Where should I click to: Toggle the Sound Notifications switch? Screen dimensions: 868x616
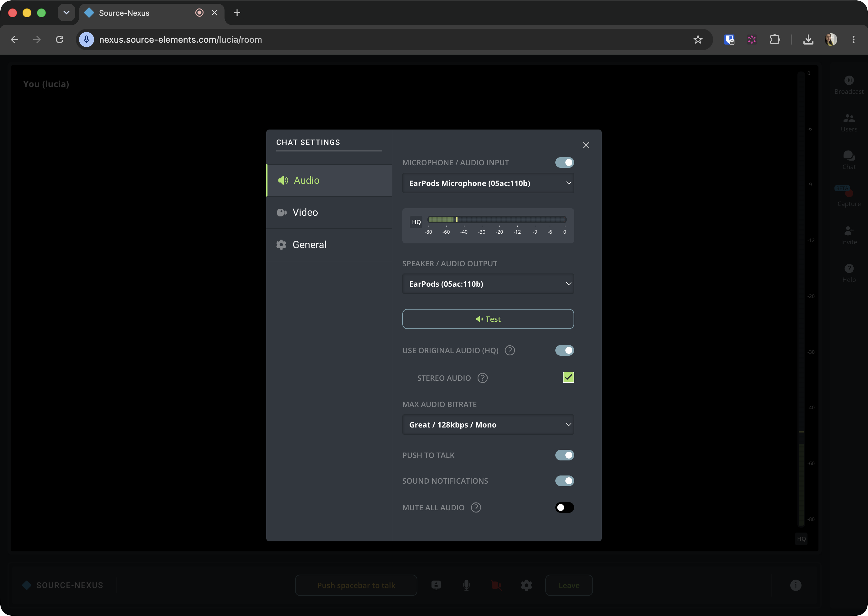coord(564,481)
